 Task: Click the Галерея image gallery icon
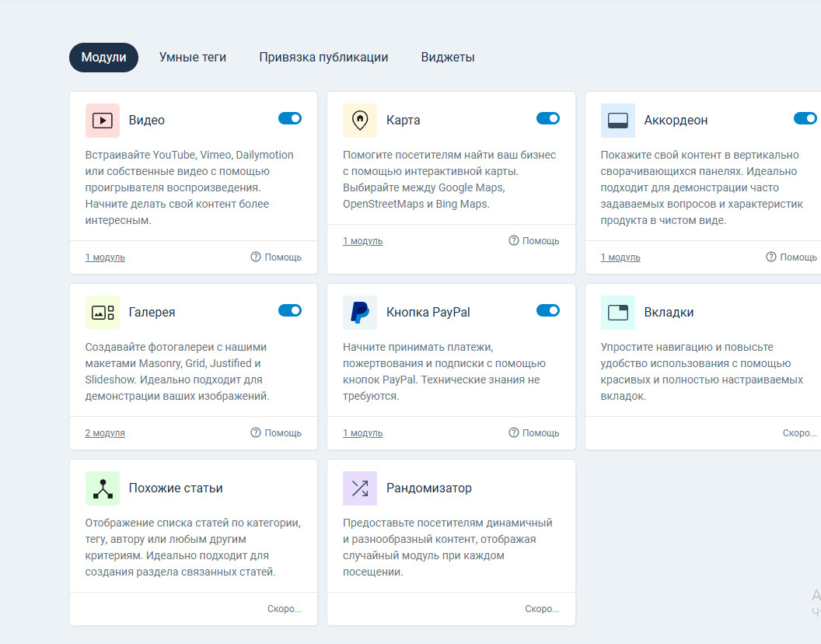(x=103, y=313)
